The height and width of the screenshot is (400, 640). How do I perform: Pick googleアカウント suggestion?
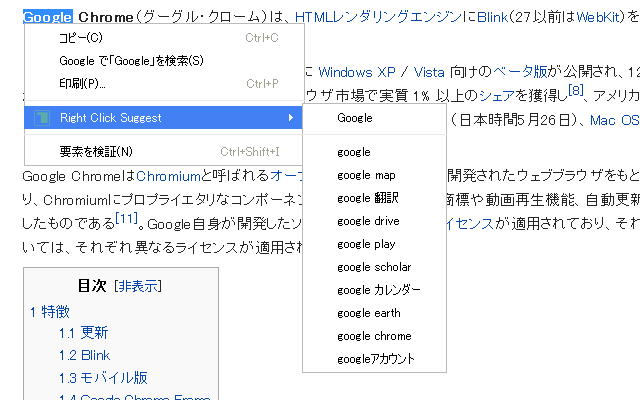pos(374,359)
